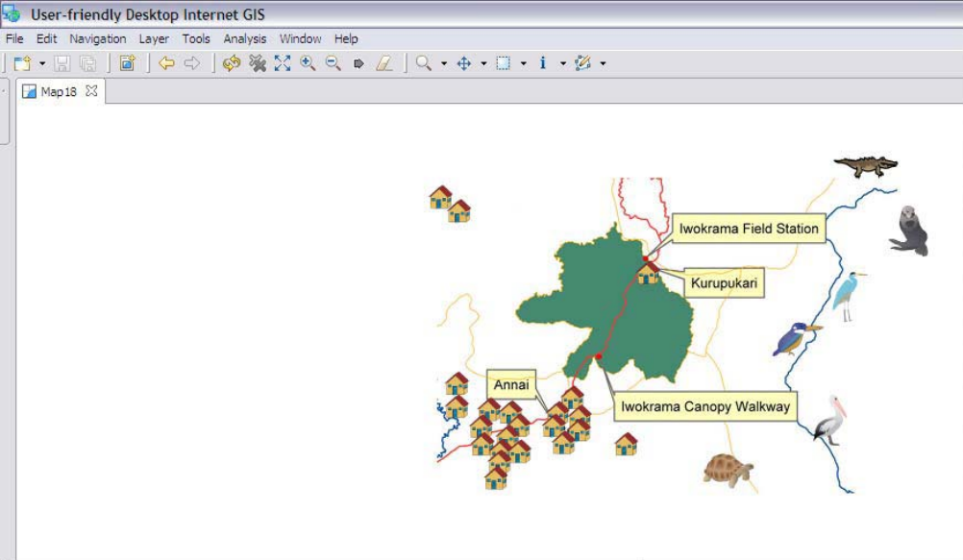The width and height of the screenshot is (963, 560).
Task: Click the Kurupukari house marker on map
Action: [649, 273]
